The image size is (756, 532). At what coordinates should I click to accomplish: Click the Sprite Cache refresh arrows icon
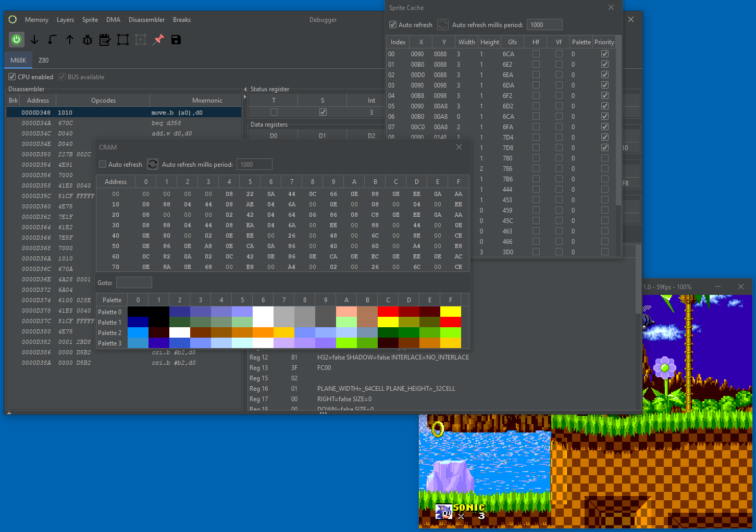pos(443,24)
